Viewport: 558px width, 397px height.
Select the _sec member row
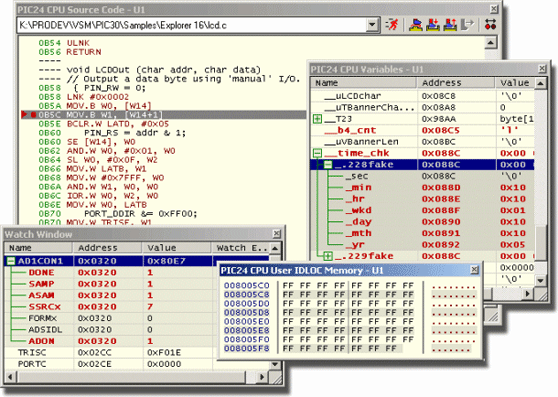pyautogui.click(x=422, y=176)
